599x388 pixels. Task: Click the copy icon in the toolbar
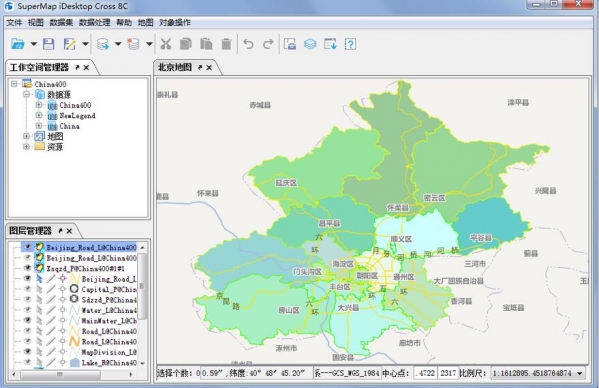(186, 44)
